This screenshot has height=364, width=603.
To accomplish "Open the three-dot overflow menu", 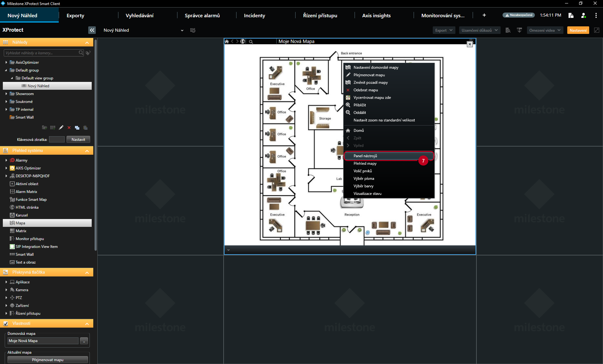I will (596, 15).
